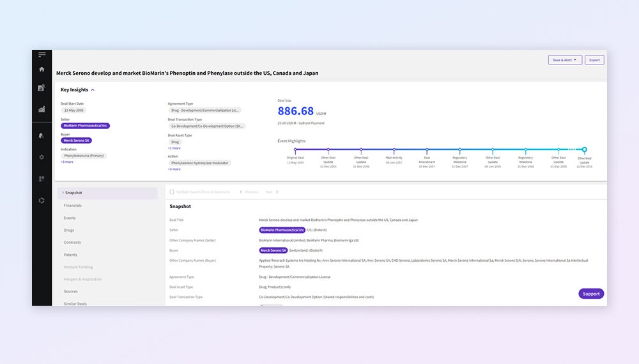The height and width of the screenshot is (364, 639).
Task: Expand '+1 more' under Deal Asset Type
Action: point(174,148)
